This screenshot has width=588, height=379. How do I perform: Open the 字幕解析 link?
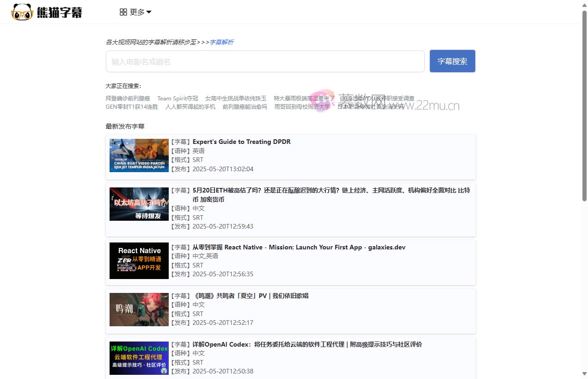click(221, 42)
